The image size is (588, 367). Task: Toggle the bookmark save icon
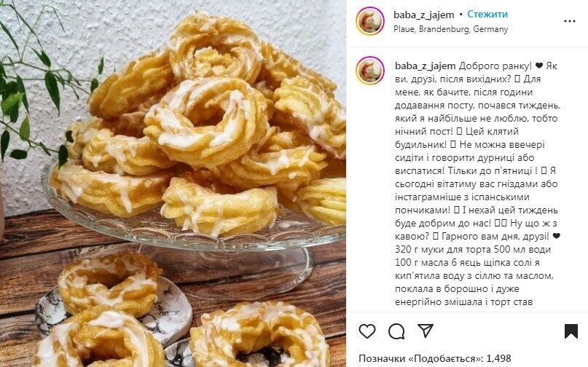click(571, 331)
